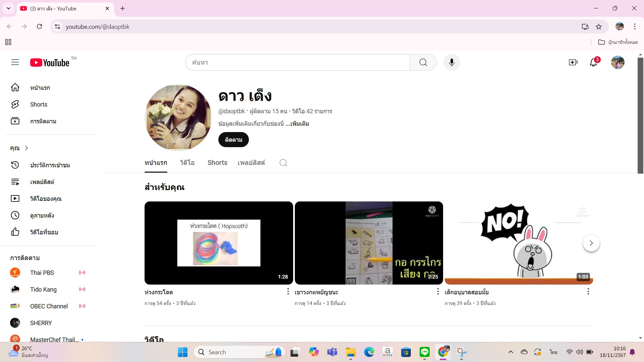Click the page vertical scrollbar
This screenshot has width=644, height=362.
(640, 116)
